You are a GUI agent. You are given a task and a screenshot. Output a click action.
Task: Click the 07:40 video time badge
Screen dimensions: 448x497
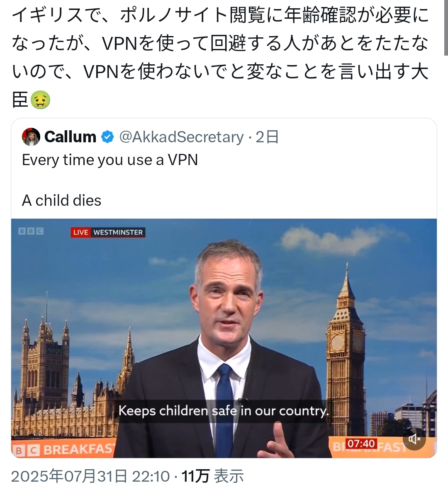(361, 443)
